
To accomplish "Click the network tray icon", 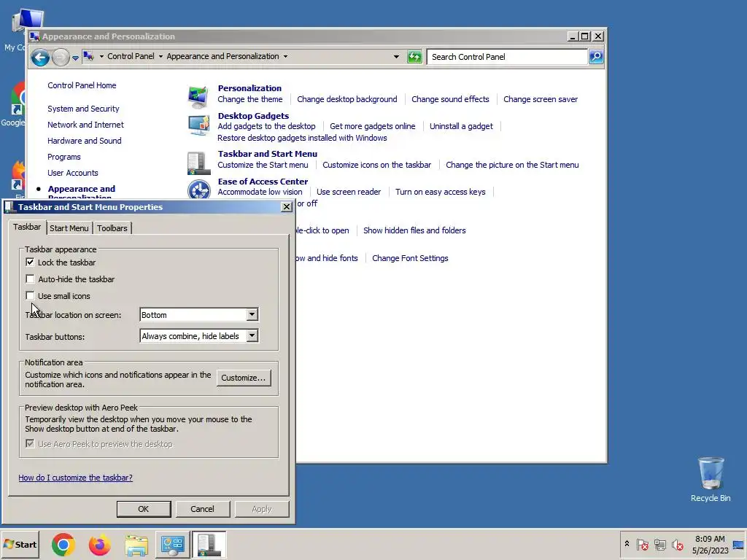I will 659,544.
